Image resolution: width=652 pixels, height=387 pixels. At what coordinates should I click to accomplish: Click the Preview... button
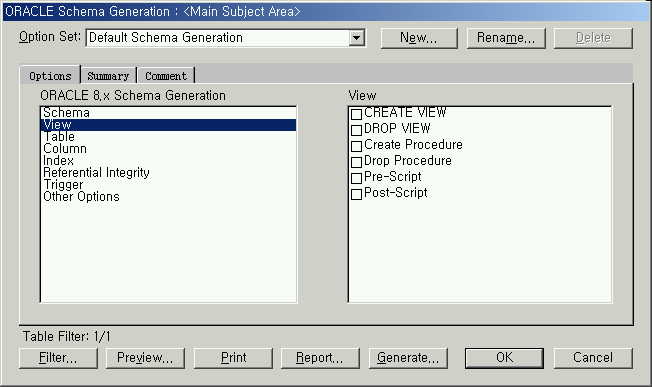(x=145, y=358)
